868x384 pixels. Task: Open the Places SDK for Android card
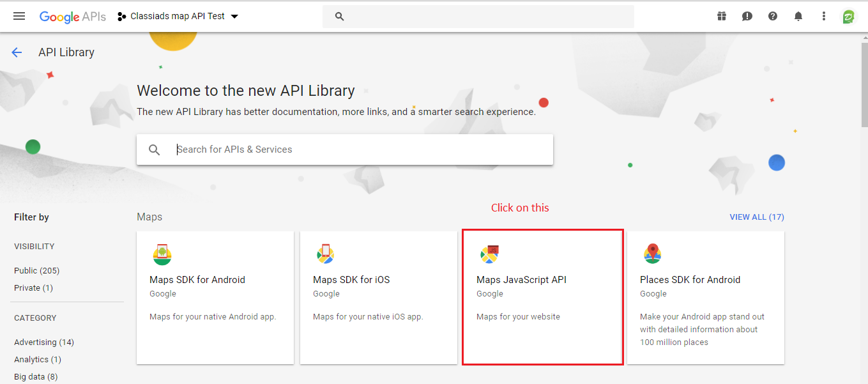point(706,298)
